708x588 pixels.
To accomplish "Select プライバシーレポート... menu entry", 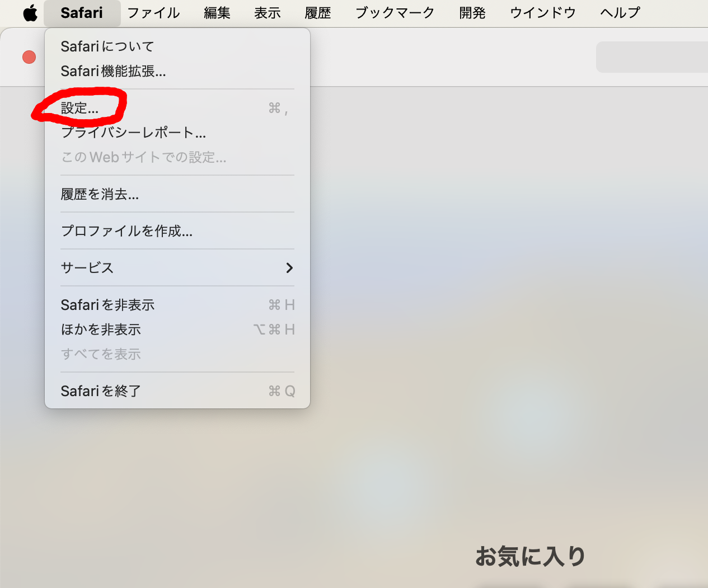I will pyautogui.click(x=177, y=133).
